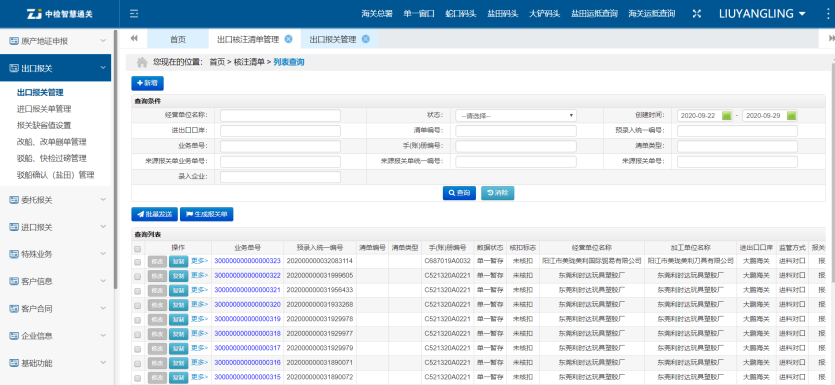Screen dimensions: 835x385
Task: Open 进口报关单管理 in the sidebar
Action: pyautogui.click(x=44, y=109)
